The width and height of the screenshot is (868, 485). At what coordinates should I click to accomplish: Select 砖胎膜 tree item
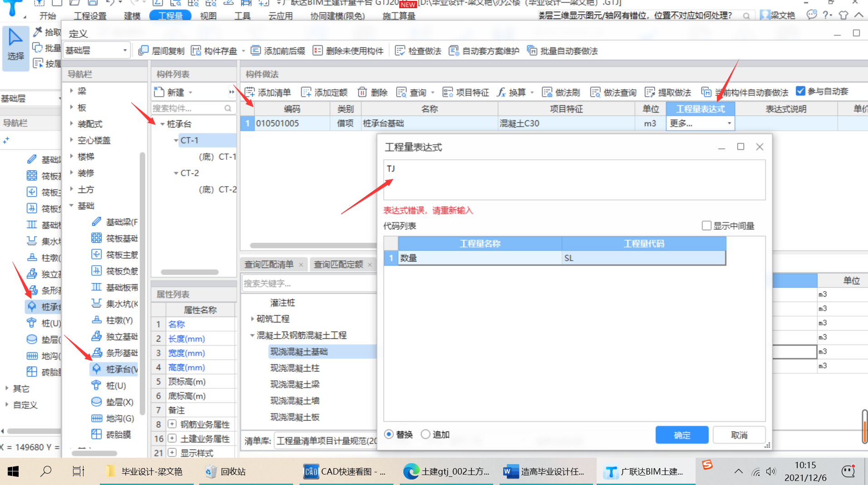click(x=112, y=434)
